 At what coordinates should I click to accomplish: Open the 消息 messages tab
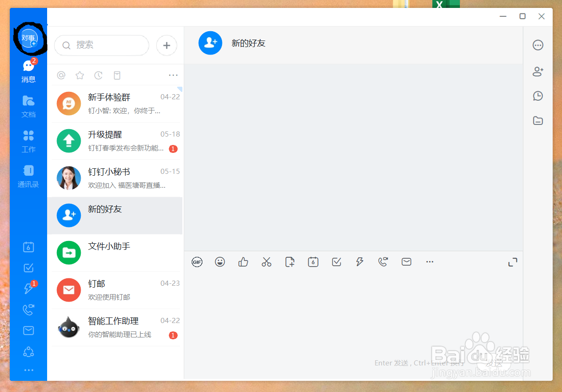28,71
